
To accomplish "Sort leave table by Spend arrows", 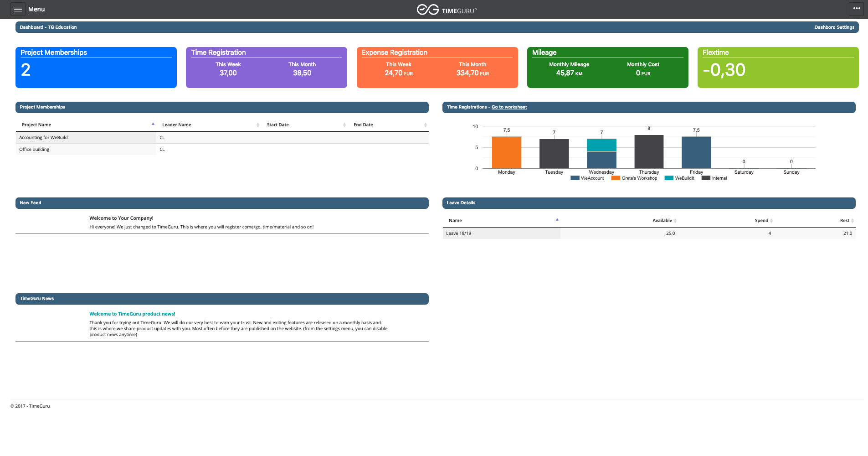I will [x=771, y=221].
